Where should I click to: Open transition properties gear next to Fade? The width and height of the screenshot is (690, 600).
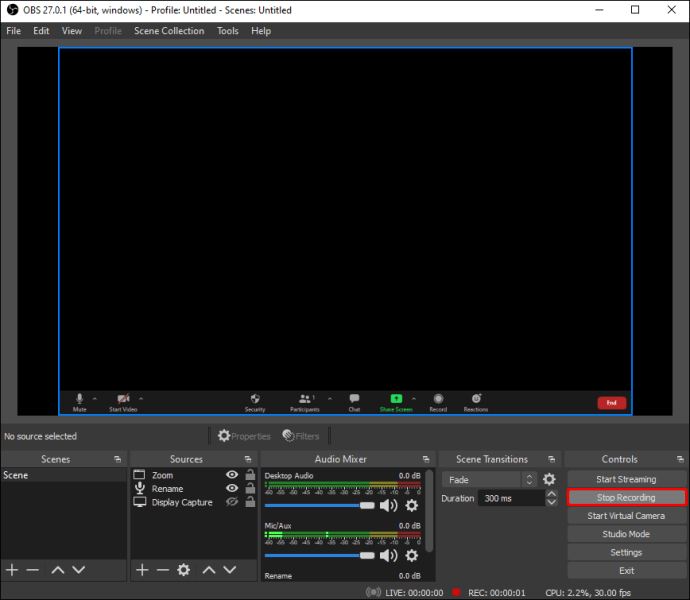point(549,479)
